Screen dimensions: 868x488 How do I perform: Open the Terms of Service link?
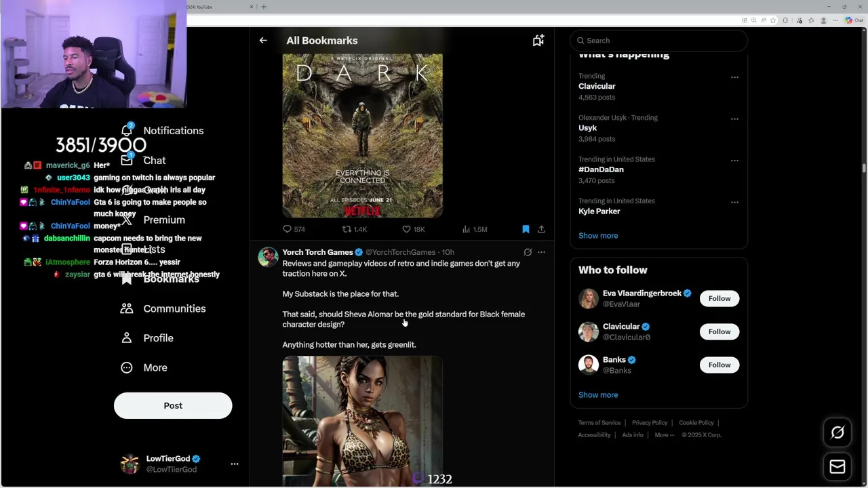pos(599,423)
